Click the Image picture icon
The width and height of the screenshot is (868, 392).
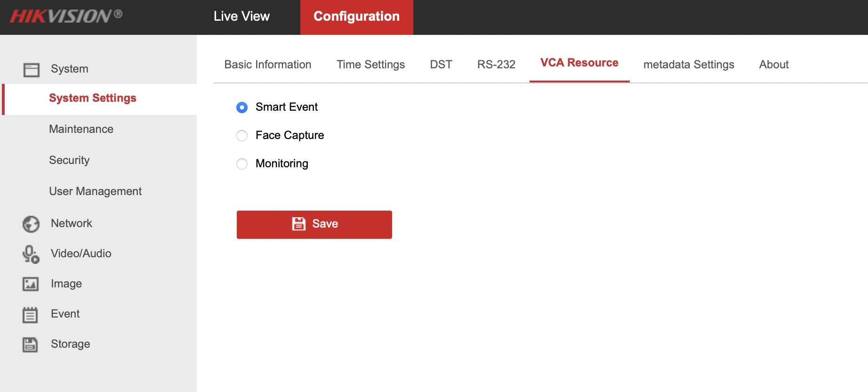[31, 284]
